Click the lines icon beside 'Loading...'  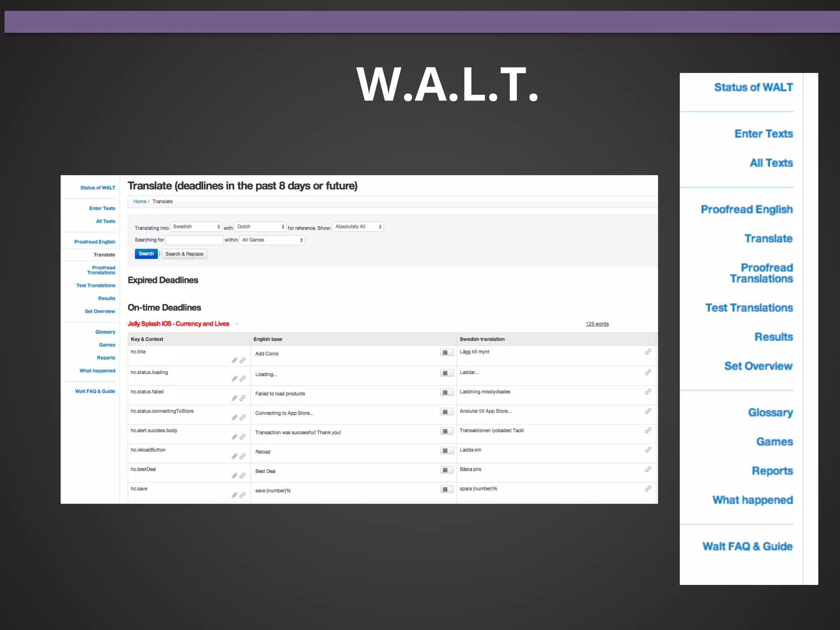tap(447, 373)
